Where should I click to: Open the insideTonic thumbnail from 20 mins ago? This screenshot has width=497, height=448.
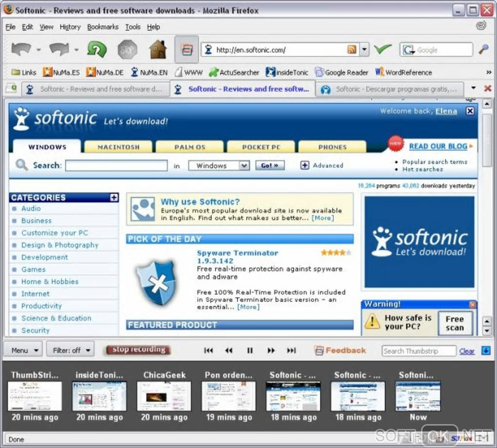click(x=99, y=396)
